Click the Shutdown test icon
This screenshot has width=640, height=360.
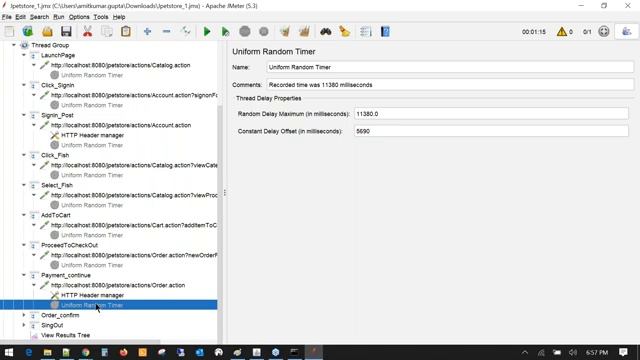(264, 31)
